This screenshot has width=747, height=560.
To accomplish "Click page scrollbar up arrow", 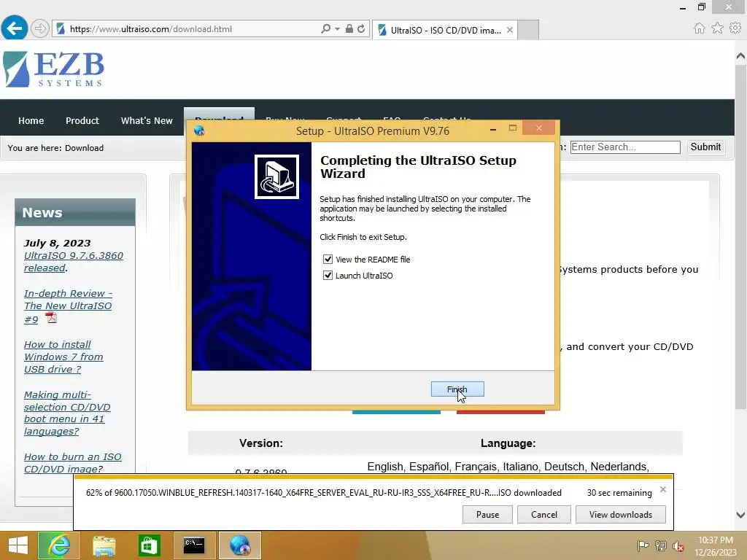I will pyautogui.click(x=740, y=56).
